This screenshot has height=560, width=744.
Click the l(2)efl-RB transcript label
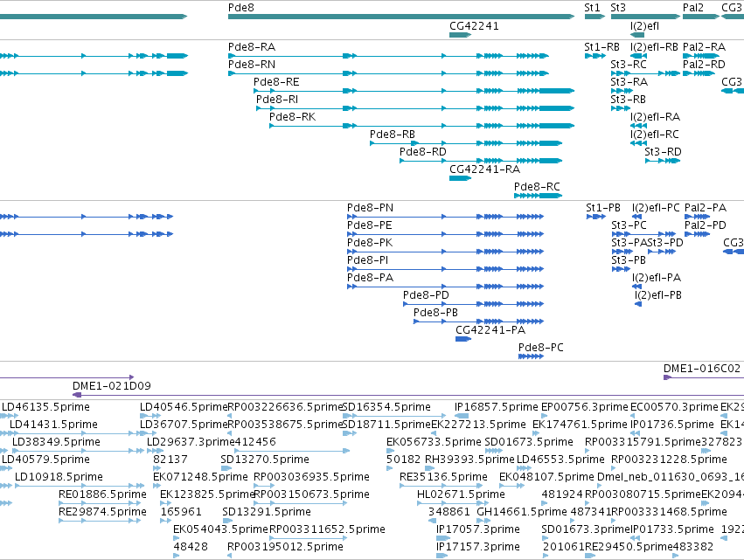pos(654,47)
